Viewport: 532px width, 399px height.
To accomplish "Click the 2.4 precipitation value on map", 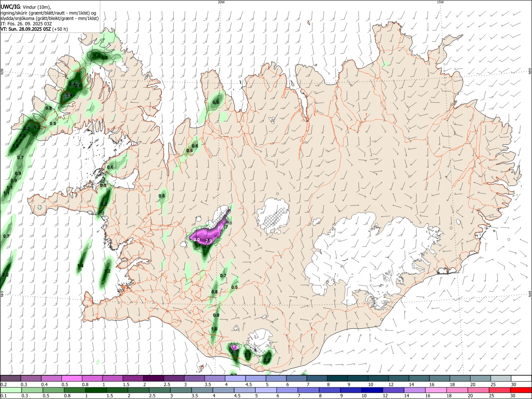I will pos(72,84).
